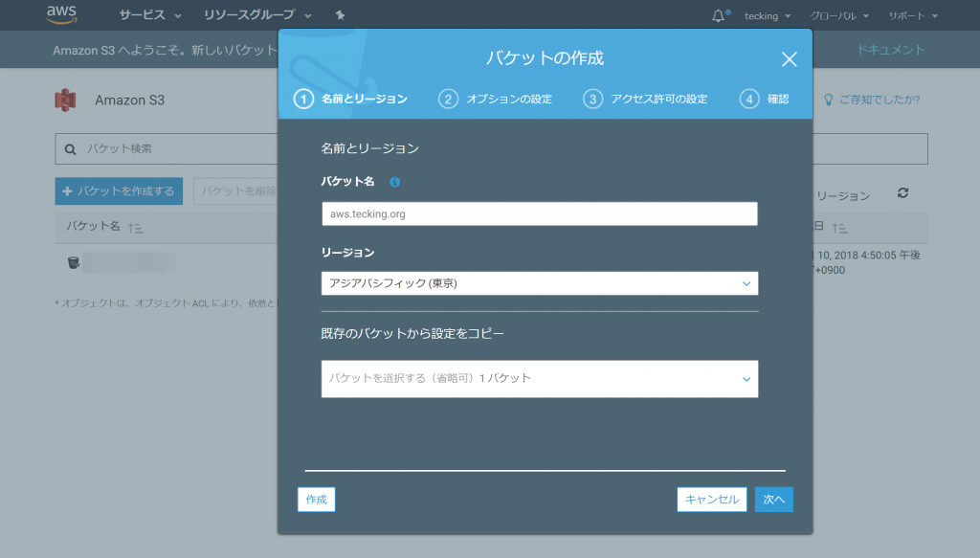Go to step 3 アクセス許可の設定
Image resolution: width=980 pixels, height=558 pixels.
pos(645,99)
